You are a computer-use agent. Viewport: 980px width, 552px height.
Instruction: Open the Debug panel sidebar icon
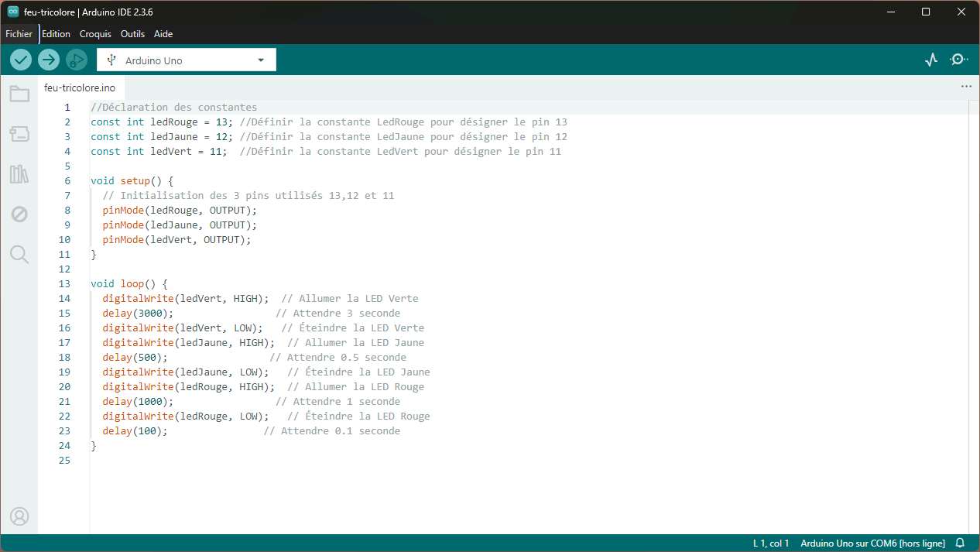(x=19, y=214)
